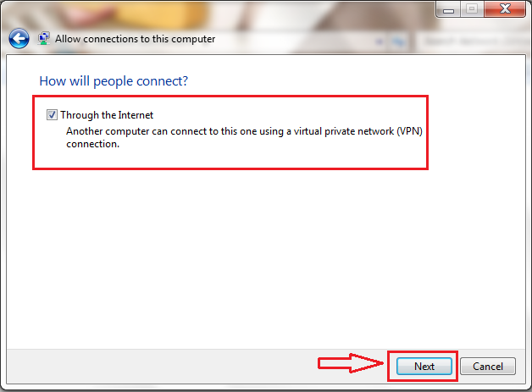This screenshot has height=392, width=532.
Task: Click the greyed-out maximize button
Action: (472, 8)
